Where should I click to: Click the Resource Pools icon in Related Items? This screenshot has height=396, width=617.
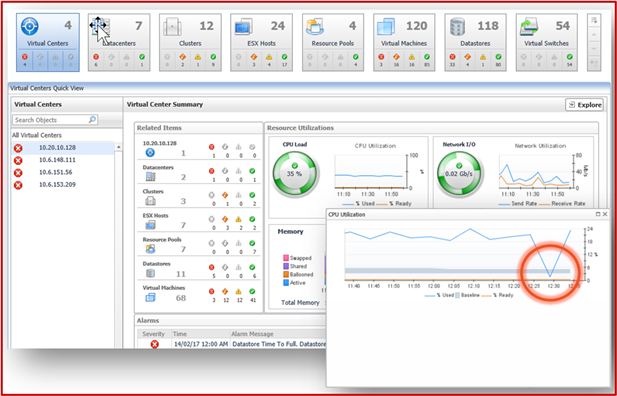point(150,249)
